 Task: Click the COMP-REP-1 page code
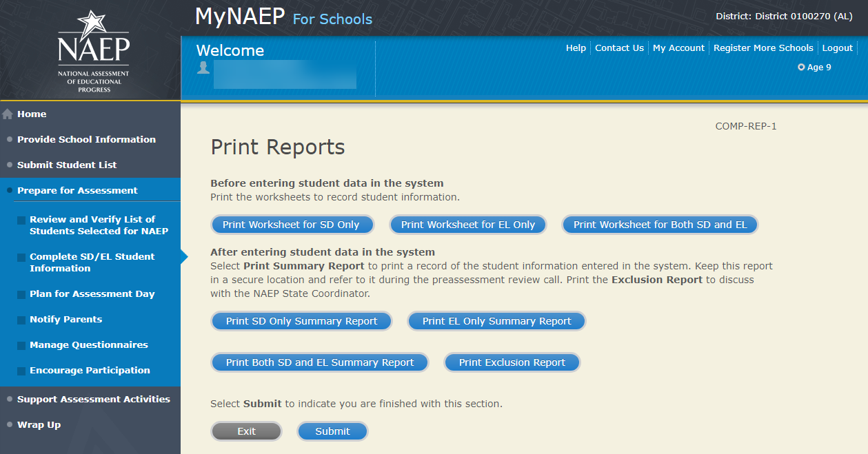[746, 126]
